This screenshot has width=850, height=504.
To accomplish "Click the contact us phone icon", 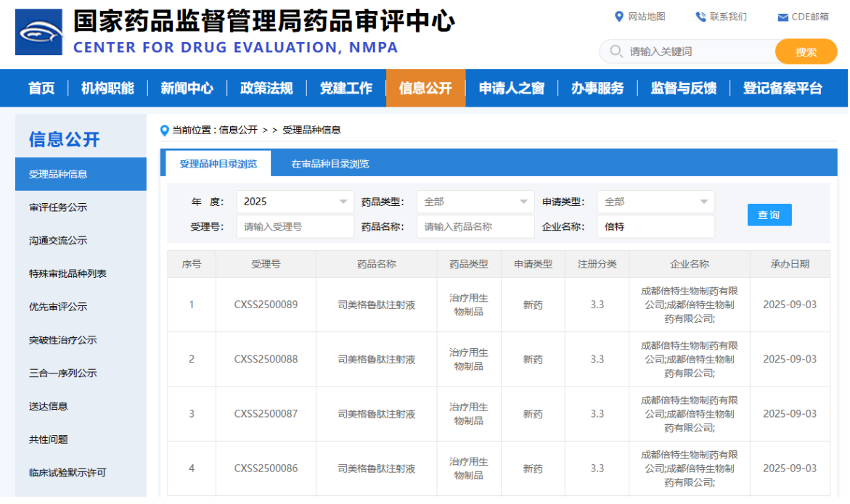I will click(x=700, y=17).
